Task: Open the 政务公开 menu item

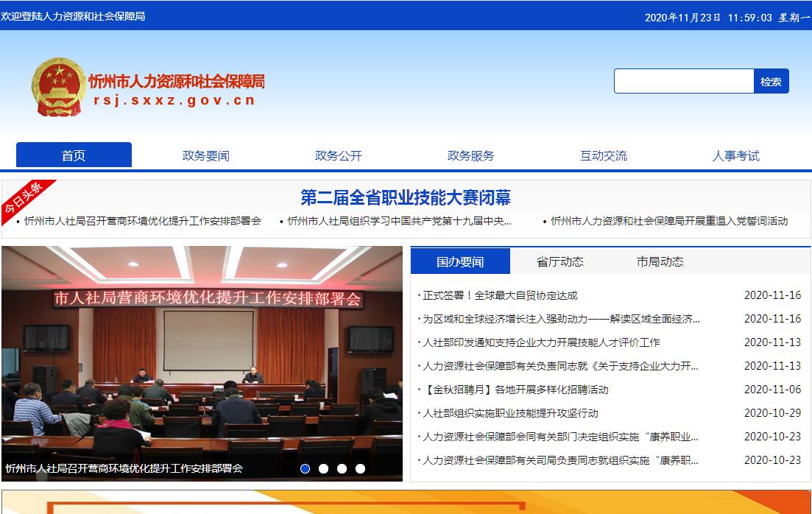Action: (339, 155)
